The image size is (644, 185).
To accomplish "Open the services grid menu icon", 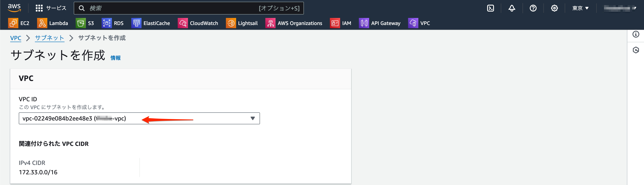I will click(39, 8).
